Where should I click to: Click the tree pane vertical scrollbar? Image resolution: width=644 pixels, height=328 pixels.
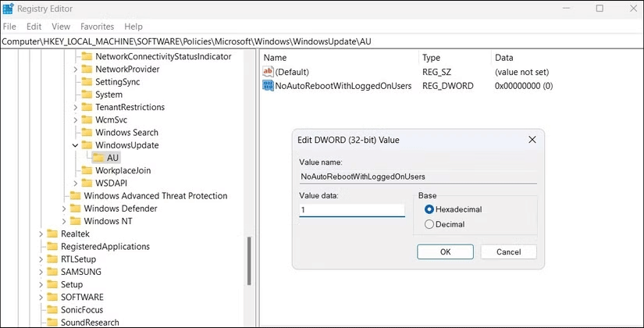click(250, 273)
